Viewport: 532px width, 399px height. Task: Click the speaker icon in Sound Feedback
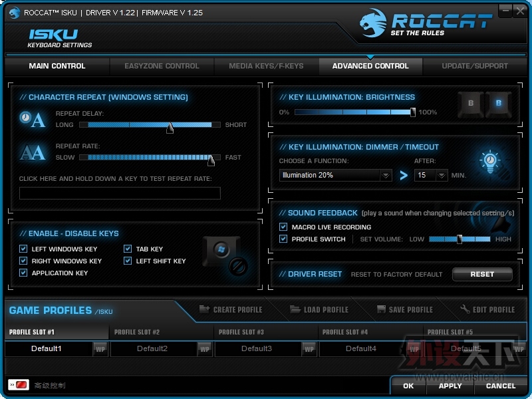tap(500, 223)
